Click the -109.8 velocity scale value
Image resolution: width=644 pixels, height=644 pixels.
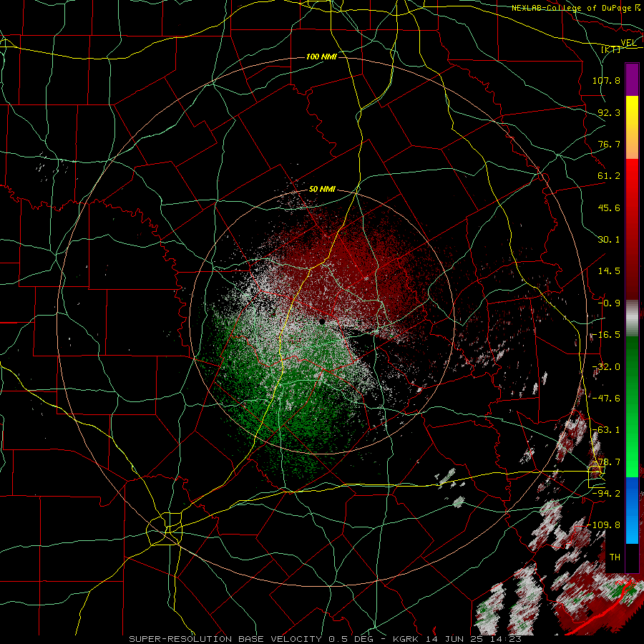pos(604,525)
